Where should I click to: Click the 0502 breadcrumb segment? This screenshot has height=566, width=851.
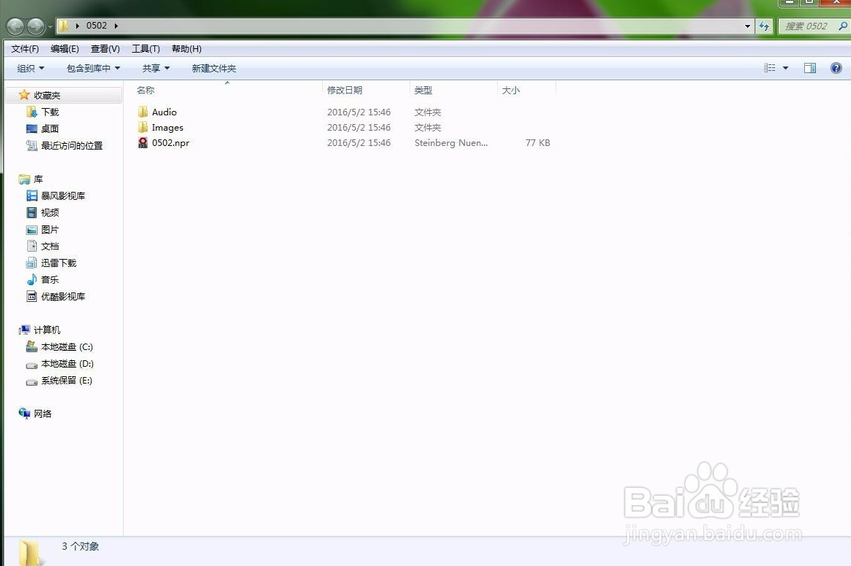click(97, 26)
